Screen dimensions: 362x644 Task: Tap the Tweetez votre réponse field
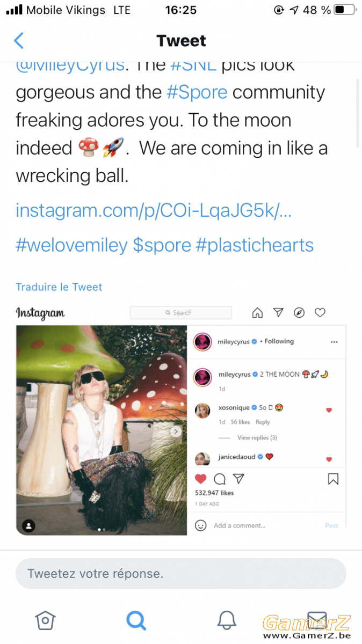(x=181, y=574)
